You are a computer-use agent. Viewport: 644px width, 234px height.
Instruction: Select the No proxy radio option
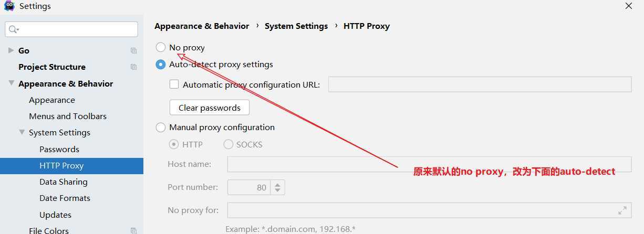click(x=161, y=48)
